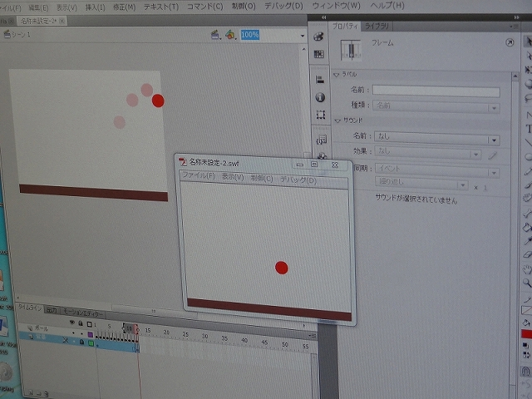
Task: Click the help icon in Properties panel
Action: point(510,42)
